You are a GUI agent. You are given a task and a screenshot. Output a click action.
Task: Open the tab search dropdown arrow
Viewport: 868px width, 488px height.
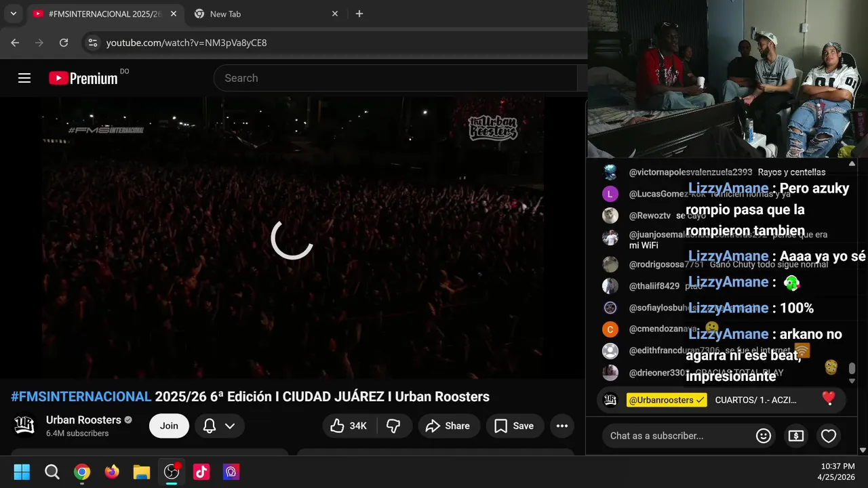(x=13, y=14)
